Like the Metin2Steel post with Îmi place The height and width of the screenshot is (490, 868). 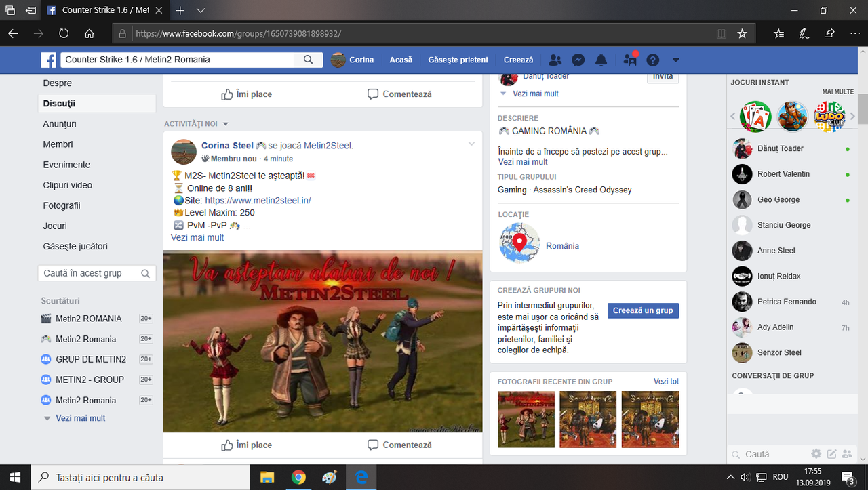point(246,445)
